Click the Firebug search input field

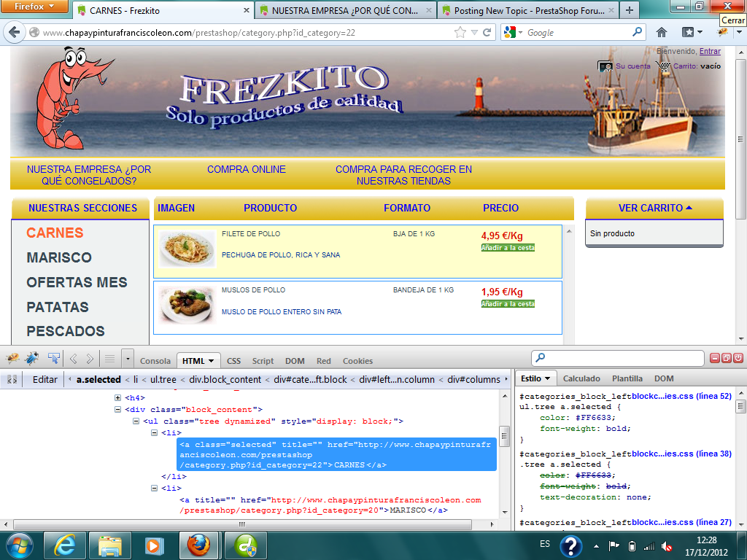[x=618, y=357]
